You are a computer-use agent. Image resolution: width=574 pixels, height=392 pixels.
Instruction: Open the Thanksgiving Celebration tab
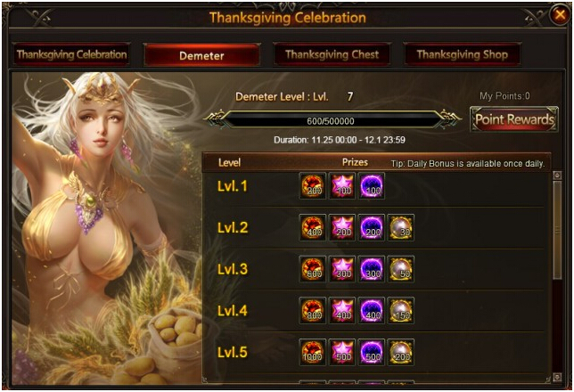coord(71,54)
